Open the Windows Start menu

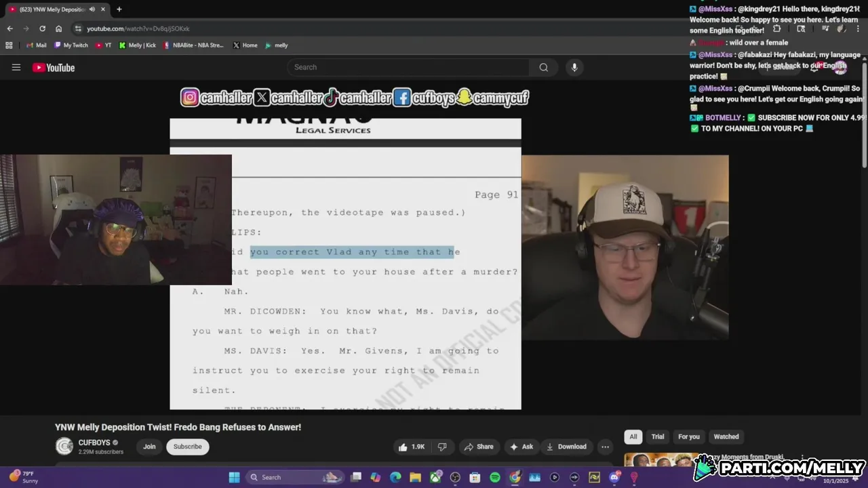(234, 478)
